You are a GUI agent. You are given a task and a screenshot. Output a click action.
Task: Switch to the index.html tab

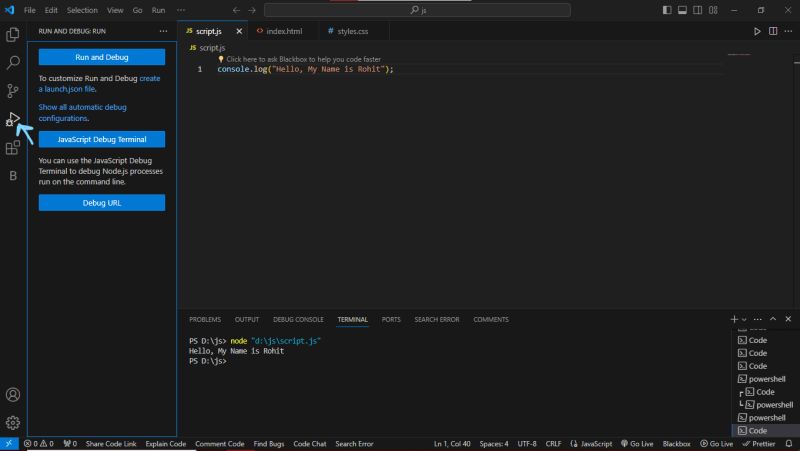[x=283, y=31]
